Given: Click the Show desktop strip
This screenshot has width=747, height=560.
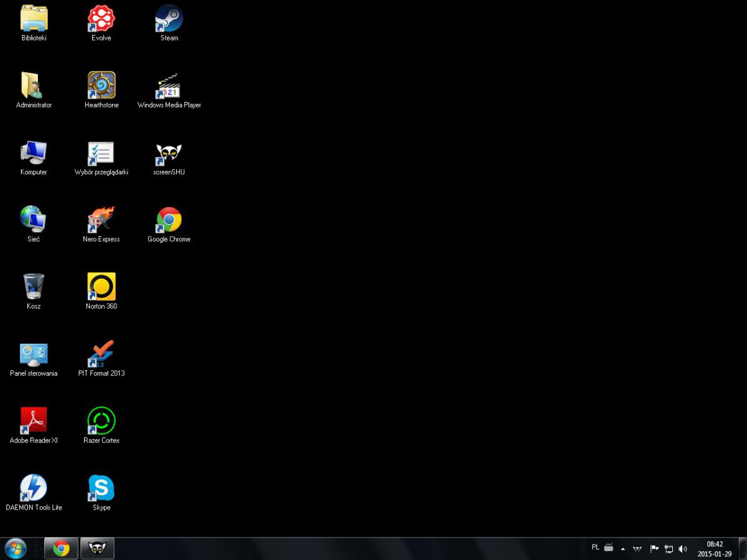Looking at the screenshot, I should [x=743, y=549].
